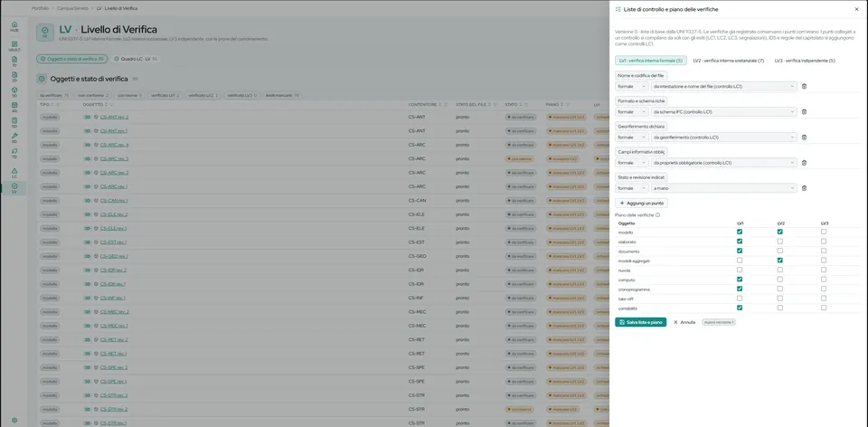Click 'Aggiungi un punto' button
Viewport: 868px width, 427px height.
click(x=642, y=204)
